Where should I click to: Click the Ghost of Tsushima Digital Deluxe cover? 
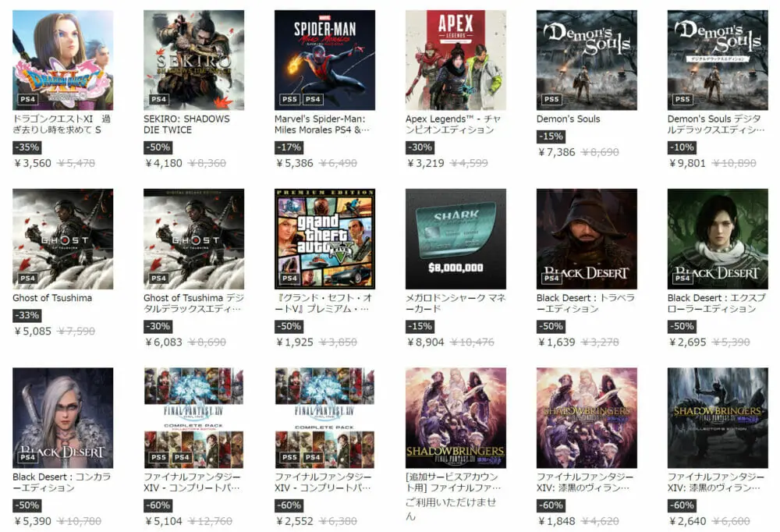(x=193, y=239)
